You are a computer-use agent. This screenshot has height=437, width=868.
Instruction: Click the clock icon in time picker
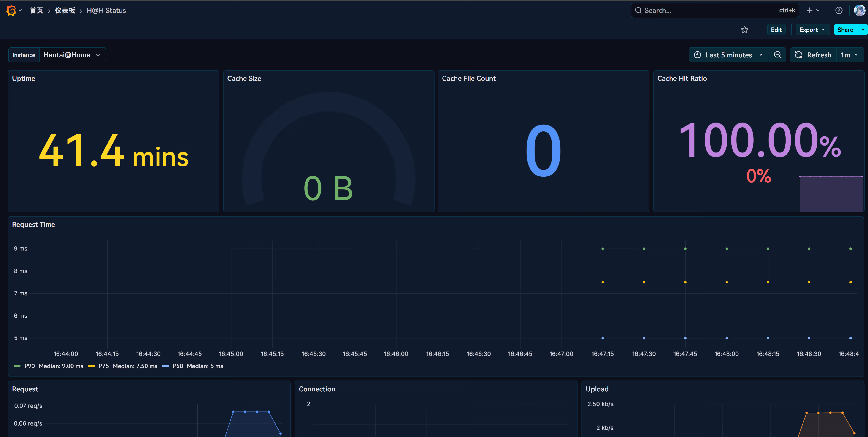697,55
